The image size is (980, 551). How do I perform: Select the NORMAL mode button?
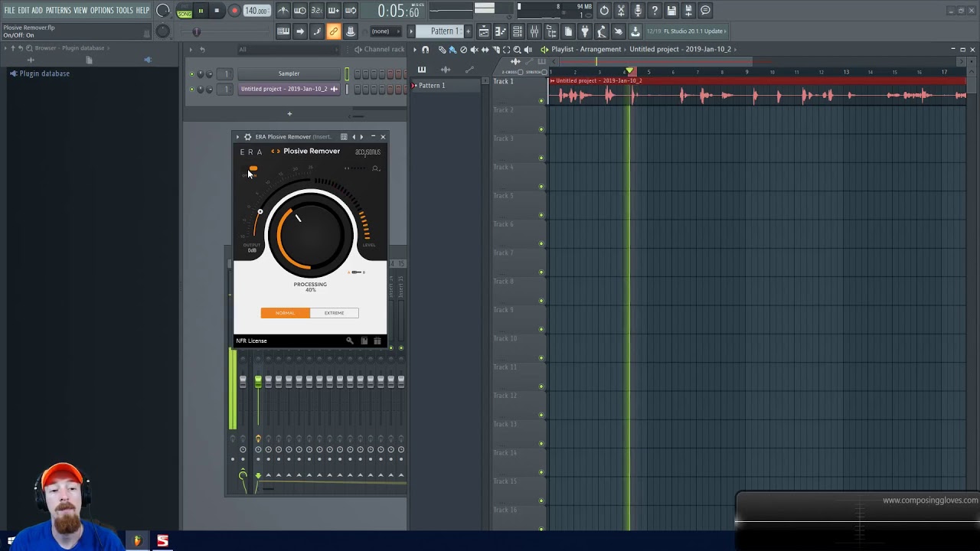coord(285,313)
